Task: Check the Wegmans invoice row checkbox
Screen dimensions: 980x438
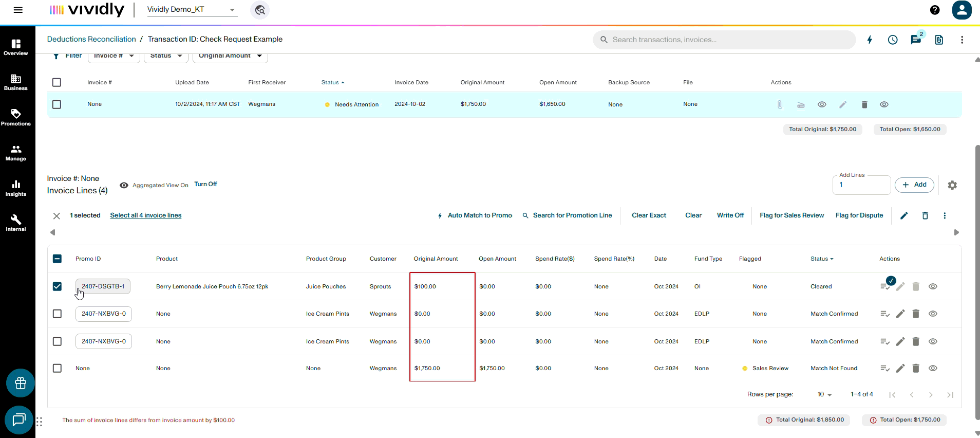Action: [x=57, y=104]
